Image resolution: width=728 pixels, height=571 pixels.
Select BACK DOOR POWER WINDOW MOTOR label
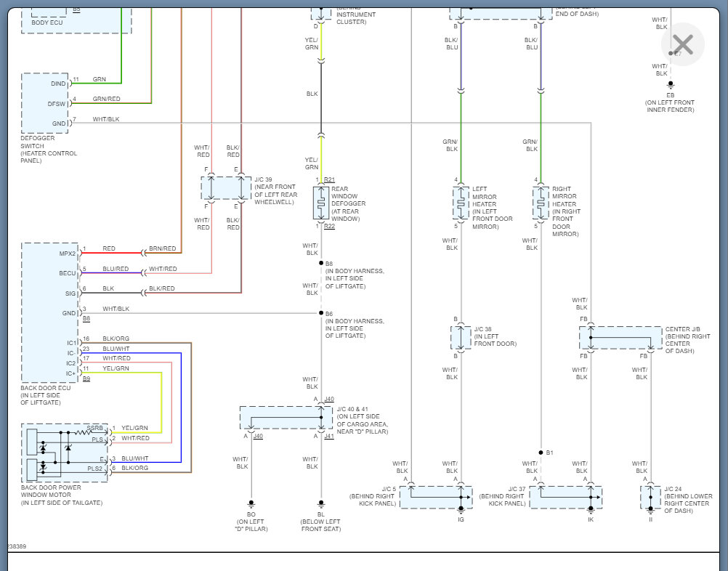pos(61,495)
